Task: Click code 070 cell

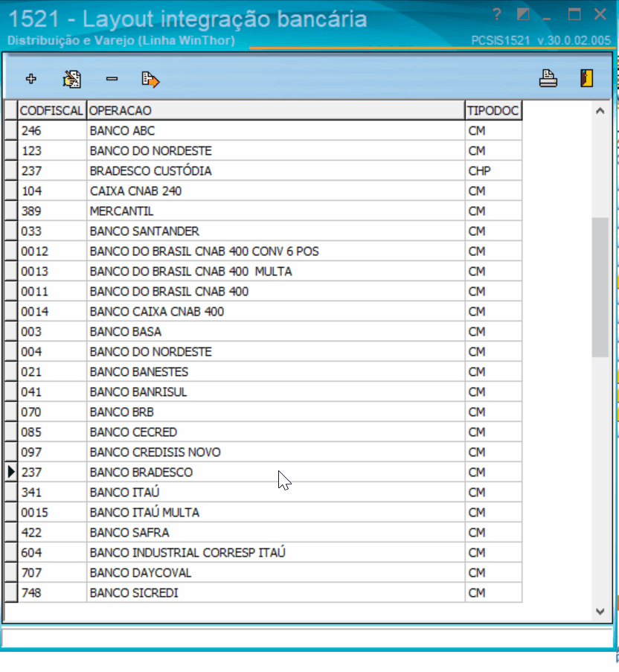Action: click(x=52, y=412)
